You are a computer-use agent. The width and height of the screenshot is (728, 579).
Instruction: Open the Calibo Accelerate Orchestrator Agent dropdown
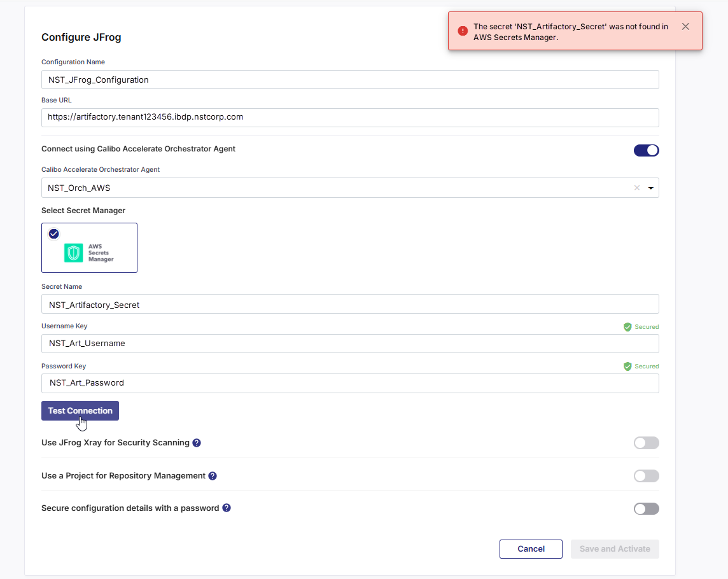[650, 188]
